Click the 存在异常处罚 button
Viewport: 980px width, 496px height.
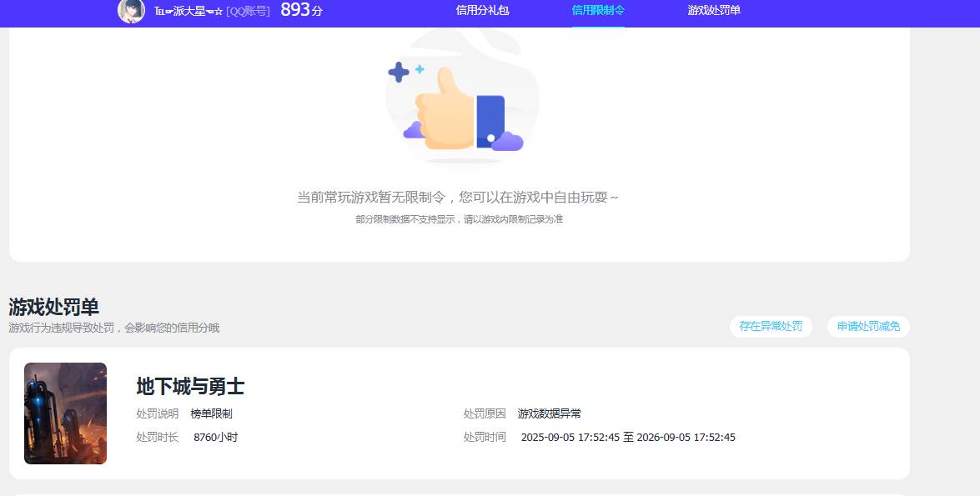pos(770,326)
